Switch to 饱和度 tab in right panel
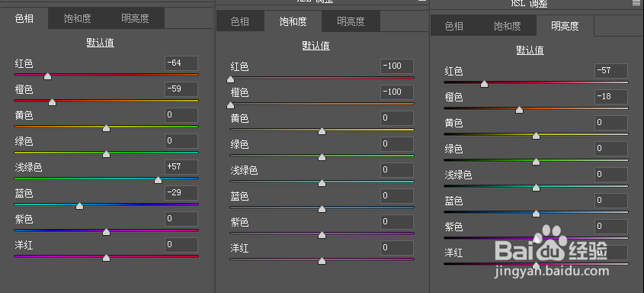 508,26
